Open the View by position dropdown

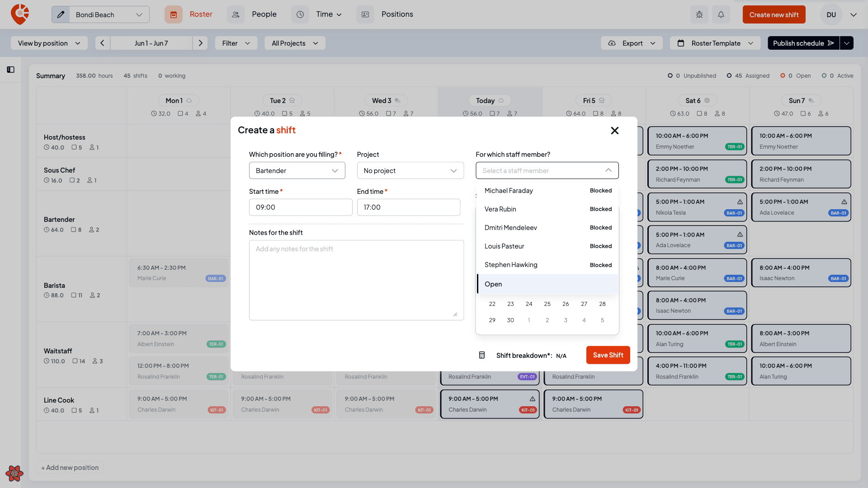tap(49, 43)
